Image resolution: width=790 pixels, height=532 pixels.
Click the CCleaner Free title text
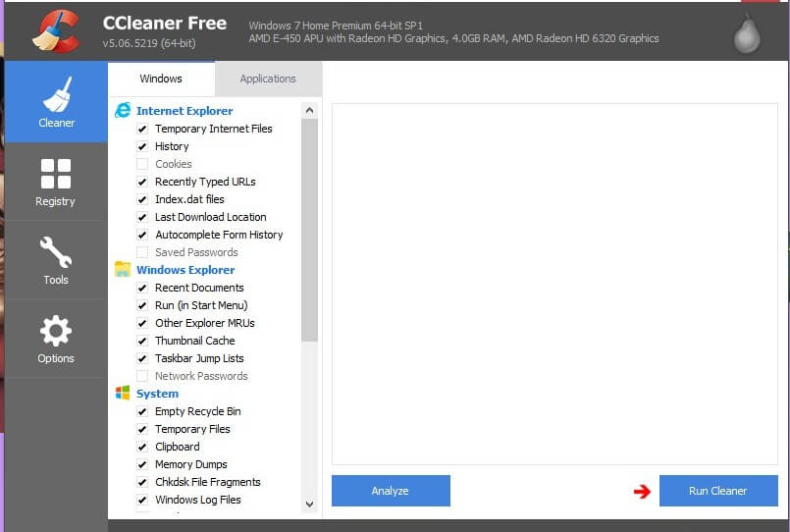165,24
